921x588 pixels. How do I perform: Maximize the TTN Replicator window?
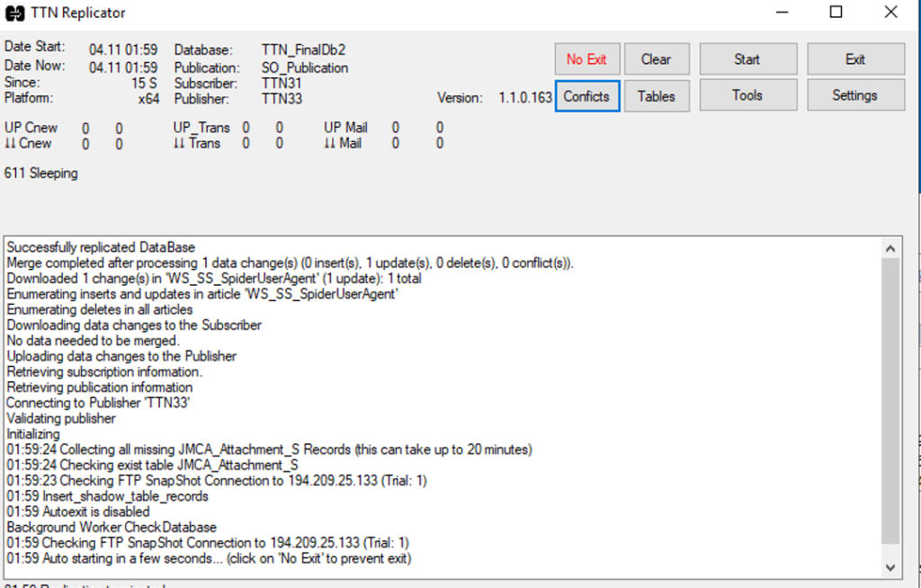pos(836,13)
